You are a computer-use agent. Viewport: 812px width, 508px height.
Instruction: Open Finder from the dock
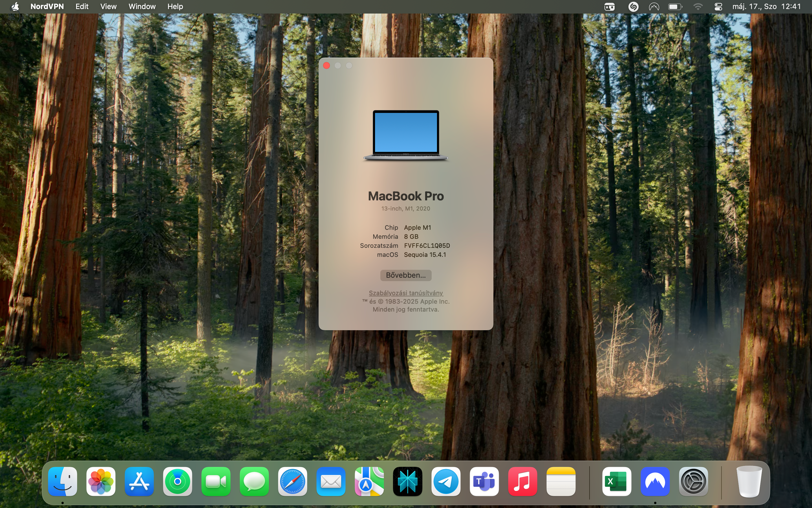(x=62, y=481)
